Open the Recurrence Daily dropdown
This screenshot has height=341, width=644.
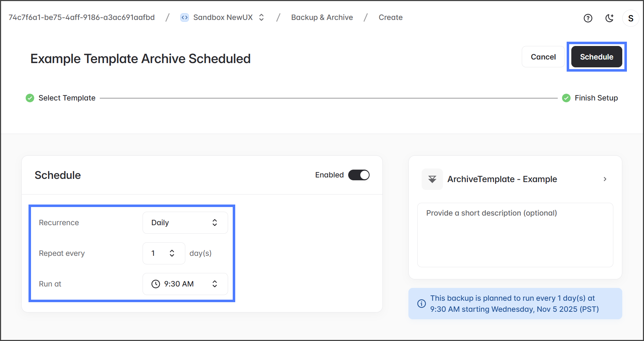tap(185, 223)
